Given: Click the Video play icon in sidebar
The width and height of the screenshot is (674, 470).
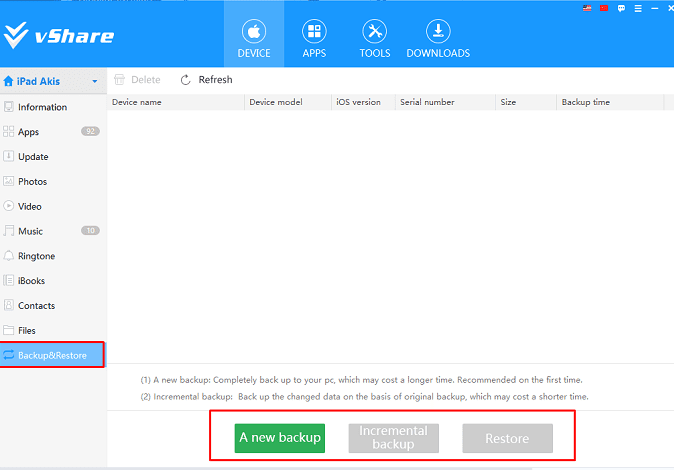Looking at the screenshot, I should point(8,206).
